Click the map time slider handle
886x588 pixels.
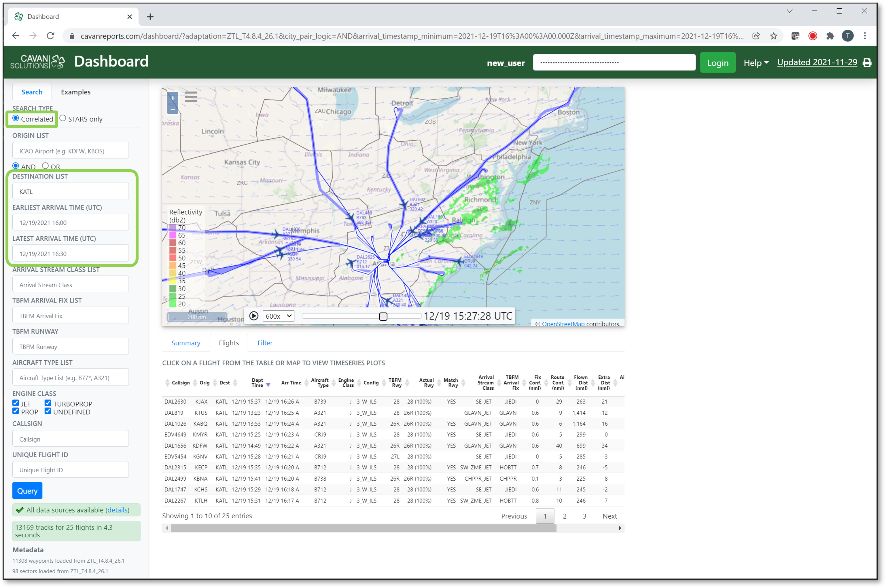coord(383,317)
